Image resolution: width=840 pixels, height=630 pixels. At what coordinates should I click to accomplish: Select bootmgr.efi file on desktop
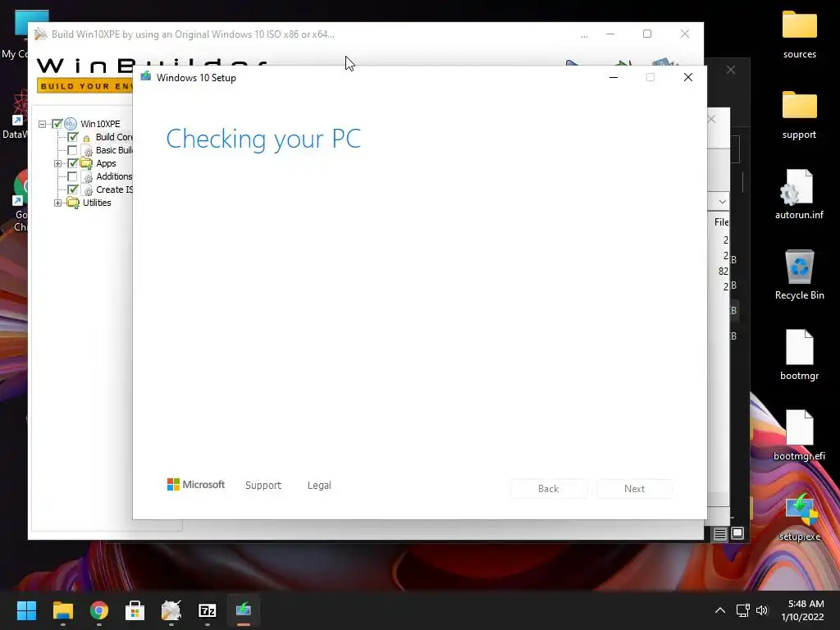[x=799, y=436]
